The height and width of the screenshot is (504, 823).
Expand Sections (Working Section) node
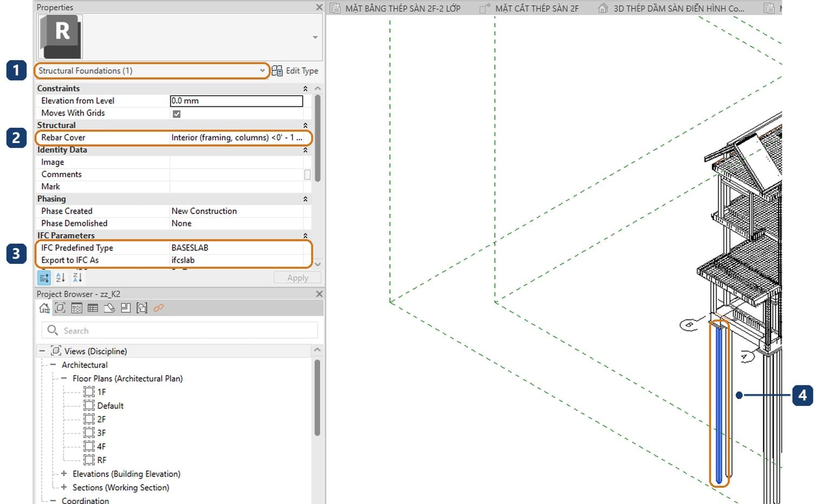(x=64, y=487)
